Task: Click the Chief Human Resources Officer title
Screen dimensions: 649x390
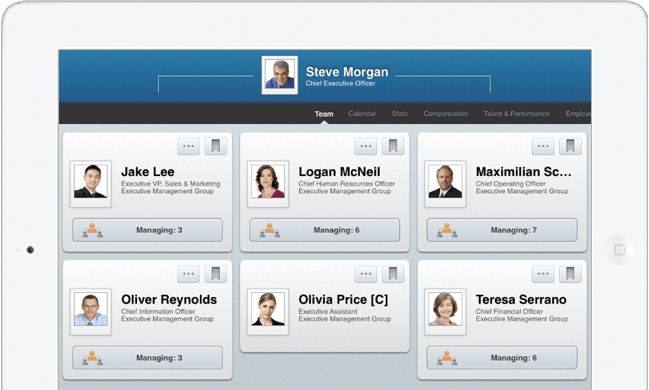Action: tap(346, 184)
